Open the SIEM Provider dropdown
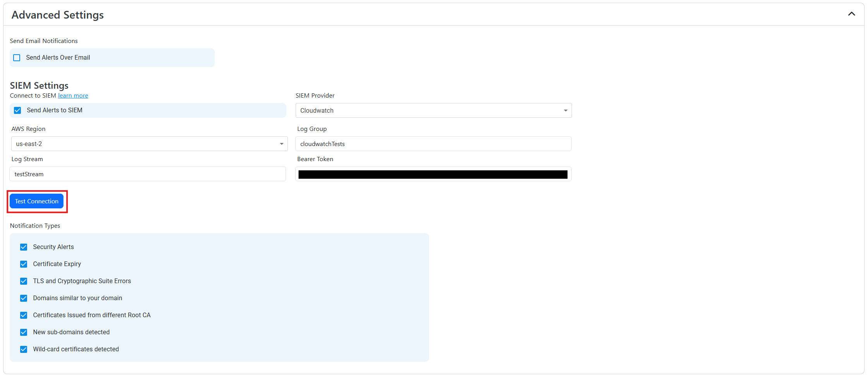The image size is (868, 385). 433,110
